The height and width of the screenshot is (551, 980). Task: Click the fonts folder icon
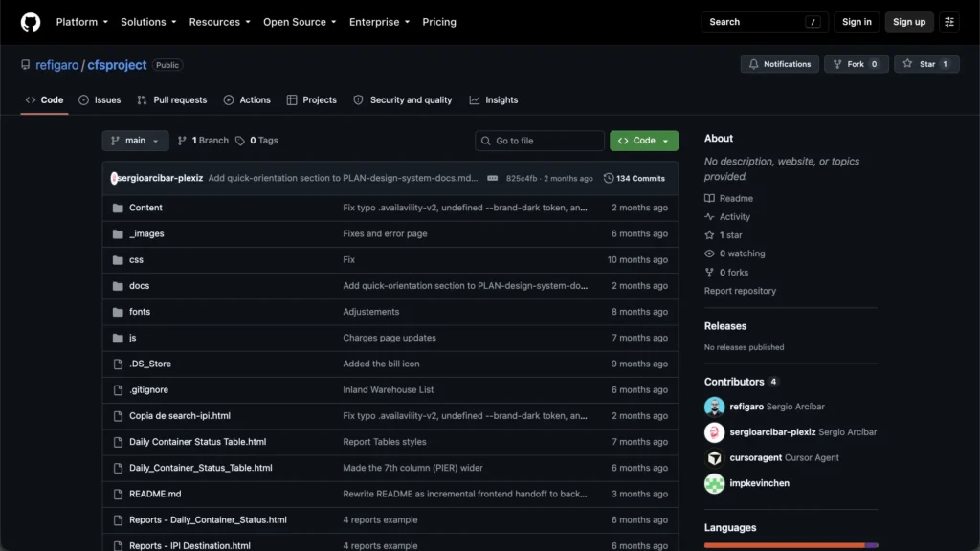(118, 312)
